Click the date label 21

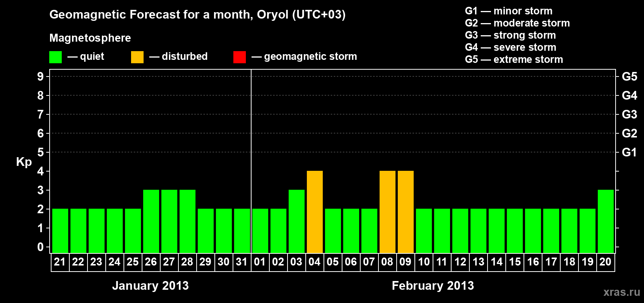click(x=60, y=262)
